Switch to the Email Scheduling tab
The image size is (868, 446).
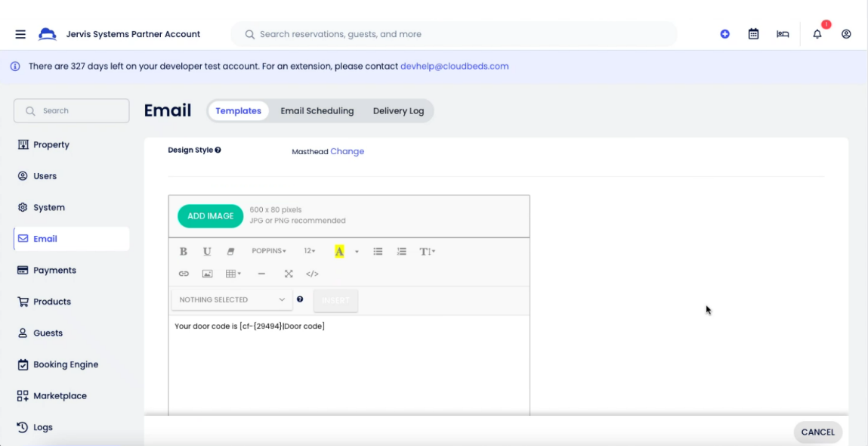(317, 111)
